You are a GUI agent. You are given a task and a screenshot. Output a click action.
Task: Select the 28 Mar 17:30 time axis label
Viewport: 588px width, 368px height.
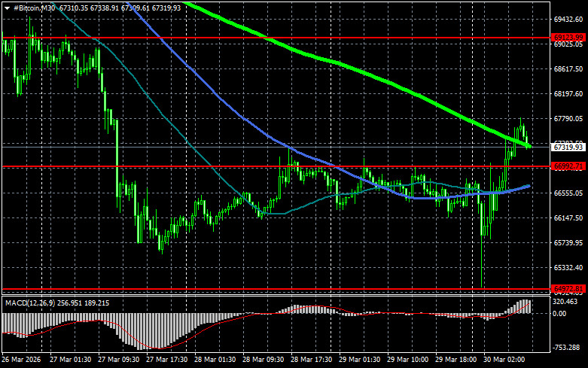(x=311, y=360)
